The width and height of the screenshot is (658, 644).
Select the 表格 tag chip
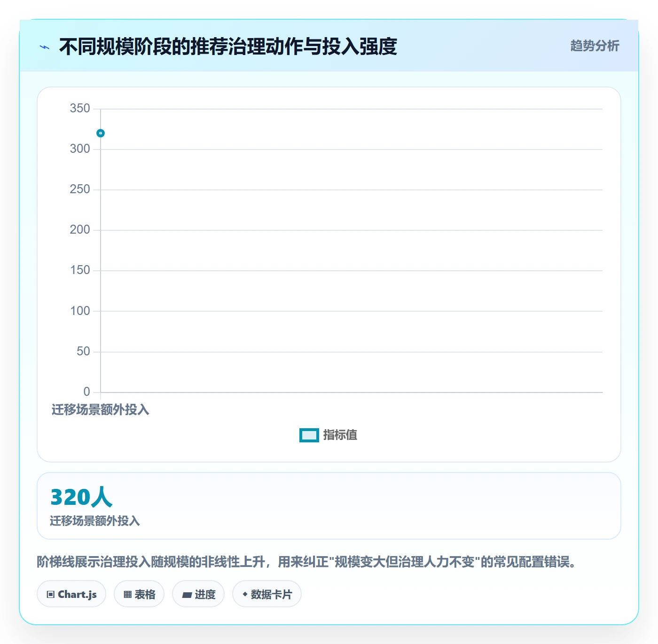139,594
